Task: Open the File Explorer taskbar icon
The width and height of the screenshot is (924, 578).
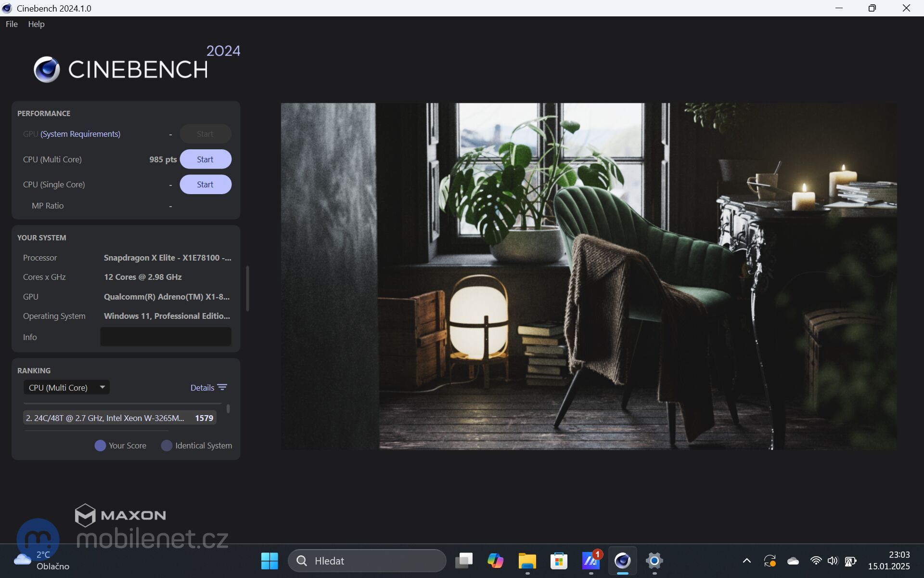Action: 527,561
